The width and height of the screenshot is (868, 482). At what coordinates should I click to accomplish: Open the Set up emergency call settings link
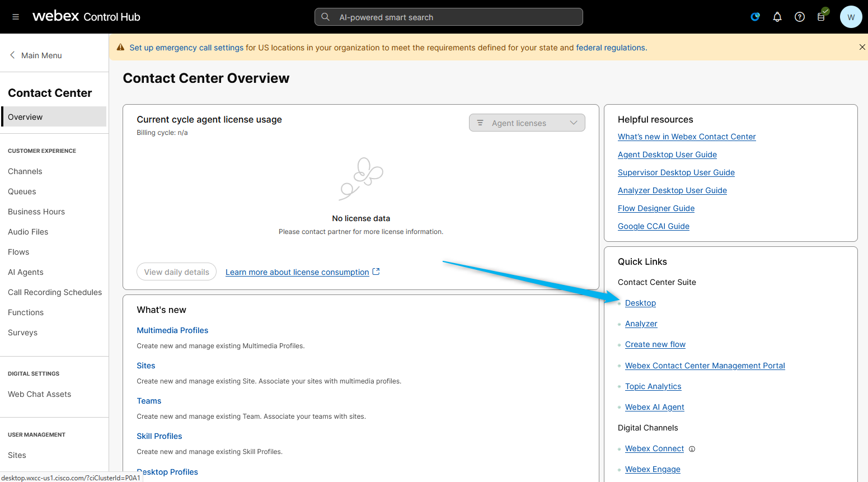click(186, 48)
